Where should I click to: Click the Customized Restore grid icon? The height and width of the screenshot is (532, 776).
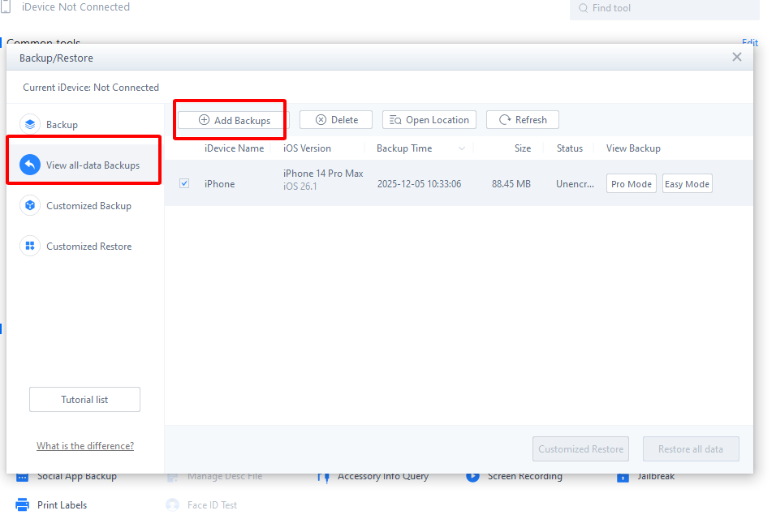pyautogui.click(x=30, y=247)
